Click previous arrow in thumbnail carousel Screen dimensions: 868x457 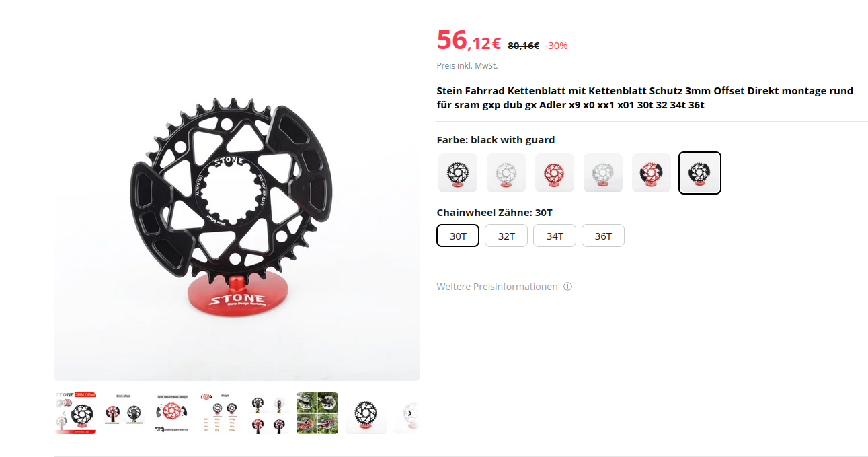65,413
